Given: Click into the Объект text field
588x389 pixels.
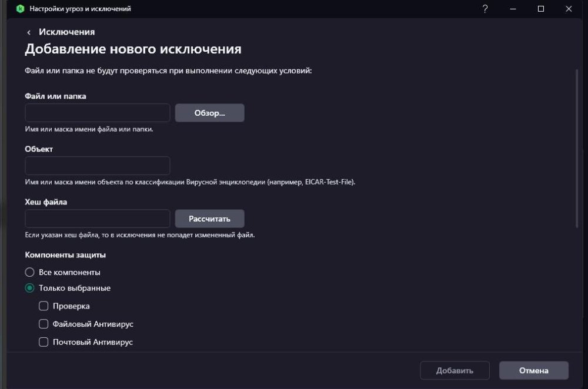Looking at the screenshot, I should coord(98,166).
